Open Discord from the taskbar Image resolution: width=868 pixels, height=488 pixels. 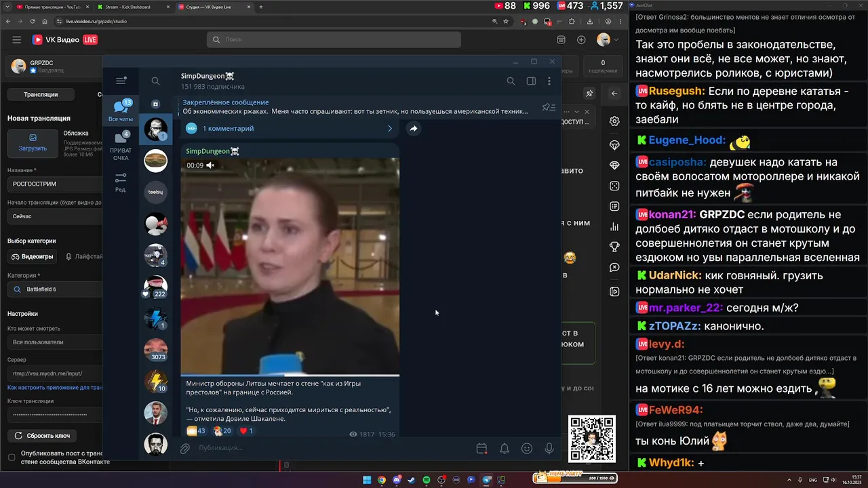(397, 480)
